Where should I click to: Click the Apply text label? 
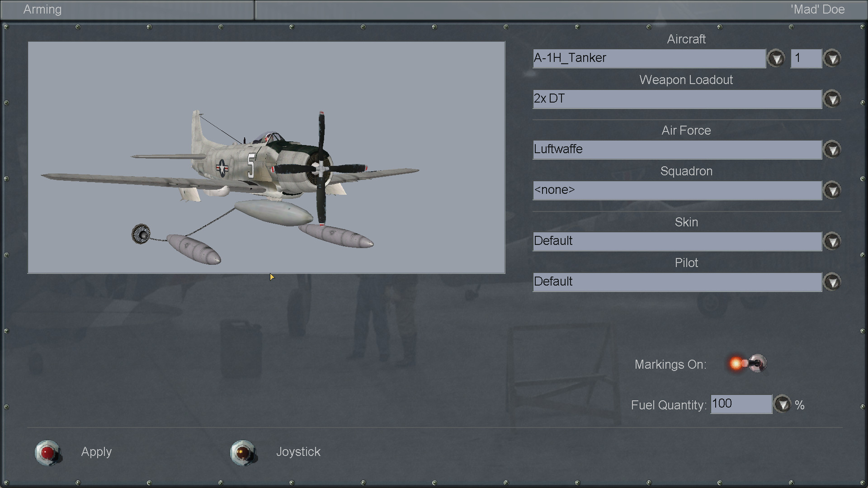(x=96, y=452)
